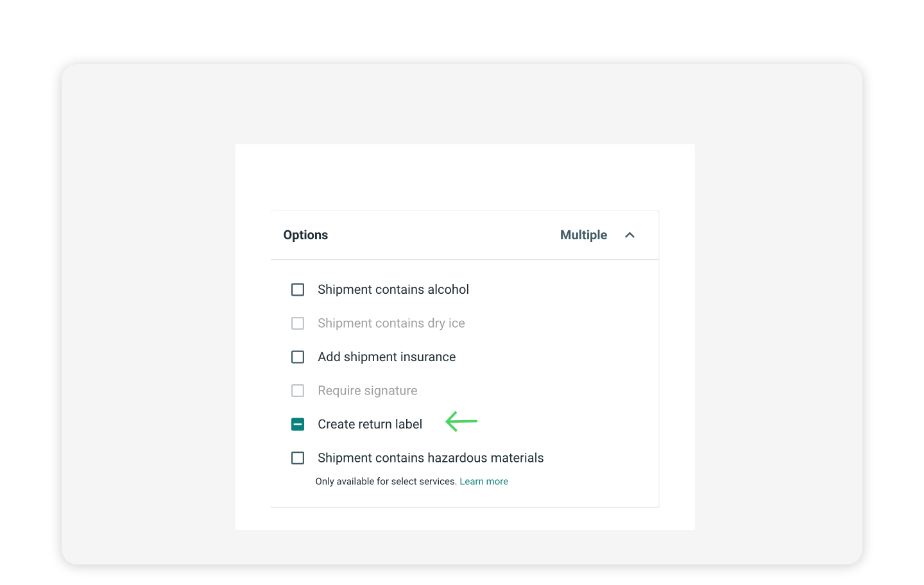
Task: Click the Require signature label text
Action: pyautogui.click(x=367, y=391)
